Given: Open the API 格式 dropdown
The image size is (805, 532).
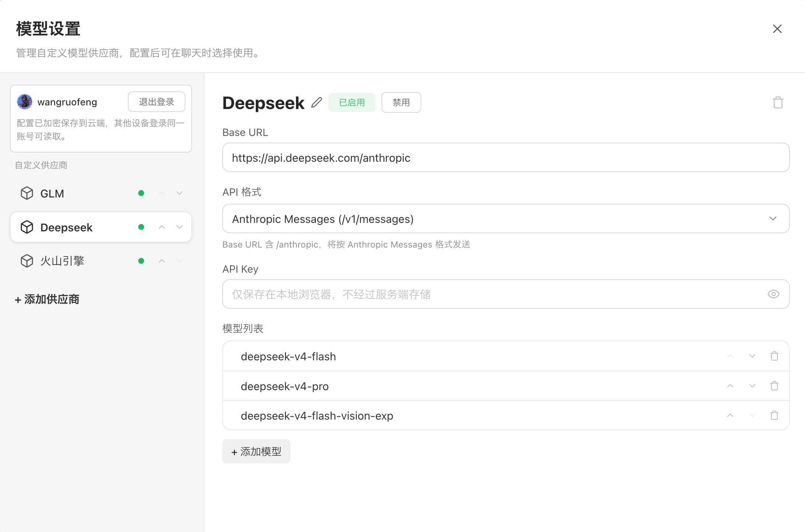Looking at the screenshot, I should coord(506,219).
